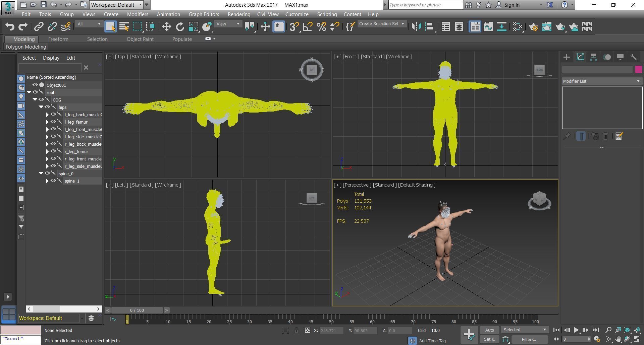Open the Motion command panel tab
This screenshot has height=345, width=644.
[607, 57]
